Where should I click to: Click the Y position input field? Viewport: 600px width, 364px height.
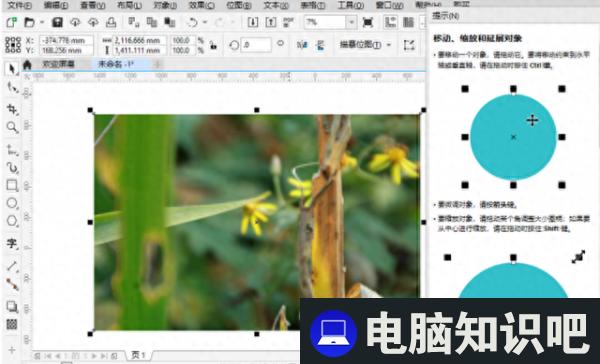66,50
